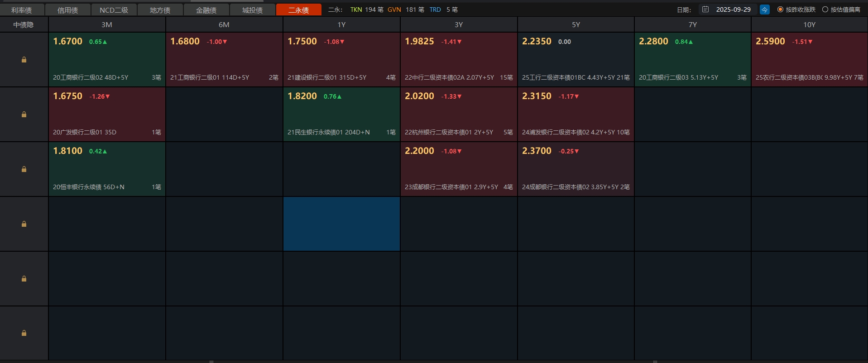Screen dimensions: 868x363
Task: Select the 22中行二级资本债02A cell
Action: click(x=459, y=59)
